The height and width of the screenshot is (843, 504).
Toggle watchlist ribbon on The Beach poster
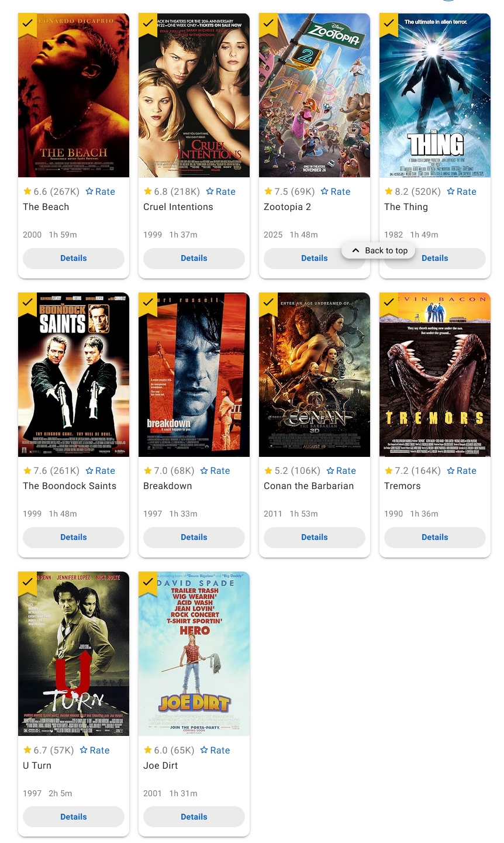(x=27, y=24)
